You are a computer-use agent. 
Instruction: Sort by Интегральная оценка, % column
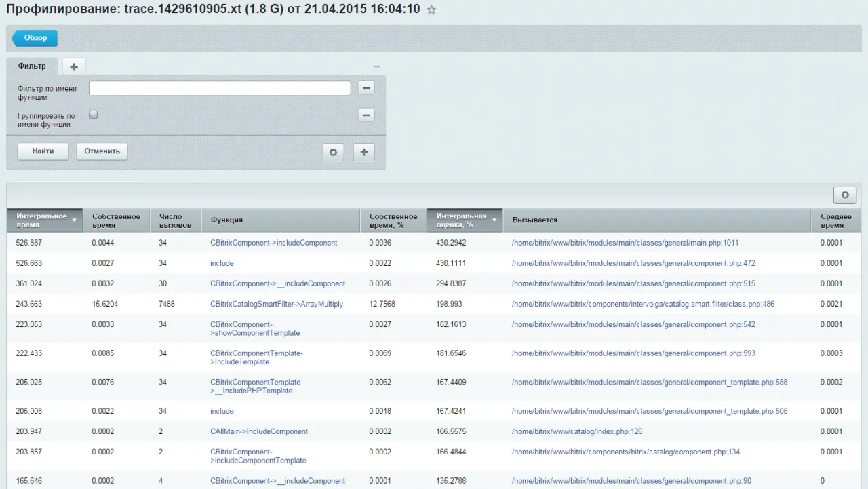coord(464,220)
